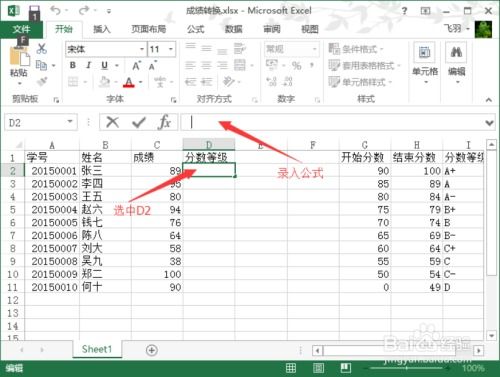Viewport: 500px width, 377px height.
Task: Open Excel Help question mark
Action: point(405,11)
